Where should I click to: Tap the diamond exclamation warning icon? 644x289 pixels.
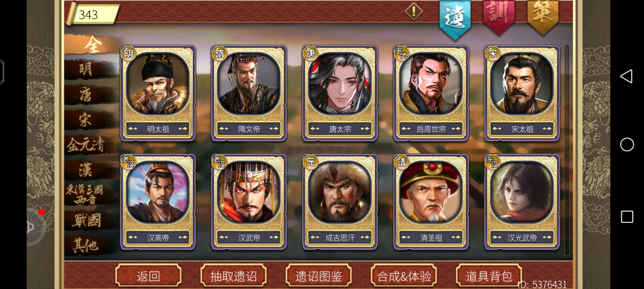point(414,12)
